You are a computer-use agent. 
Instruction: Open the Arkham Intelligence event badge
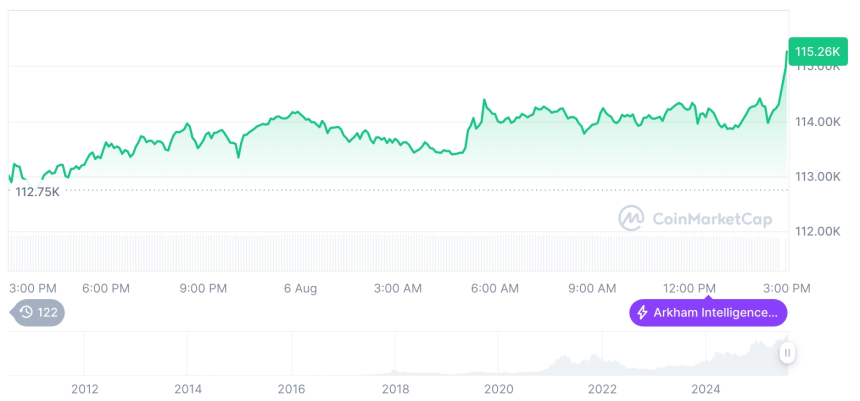point(708,313)
